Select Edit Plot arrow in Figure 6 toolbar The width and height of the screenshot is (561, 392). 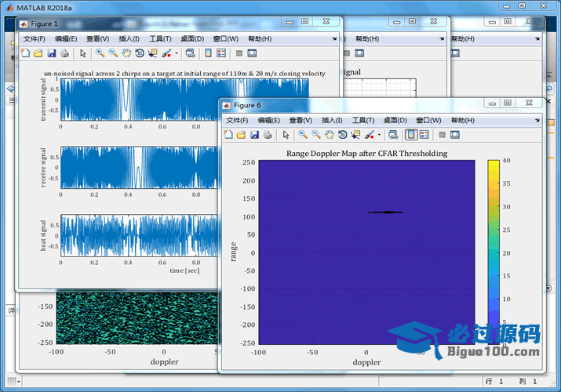[286, 135]
